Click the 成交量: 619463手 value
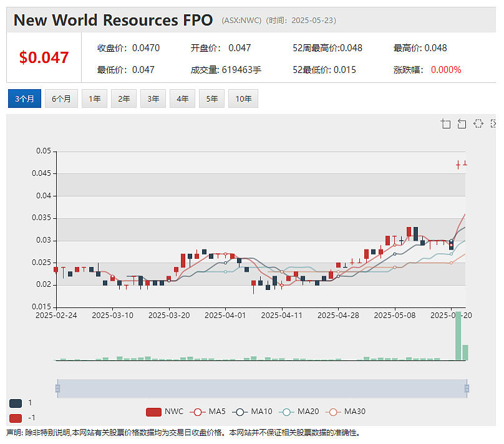Screen dimensions: 504x444 coord(226,70)
